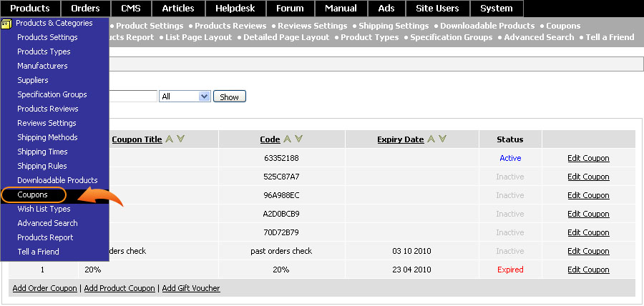Click the Active status text
The height and width of the screenshot is (306, 644).
point(510,158)
